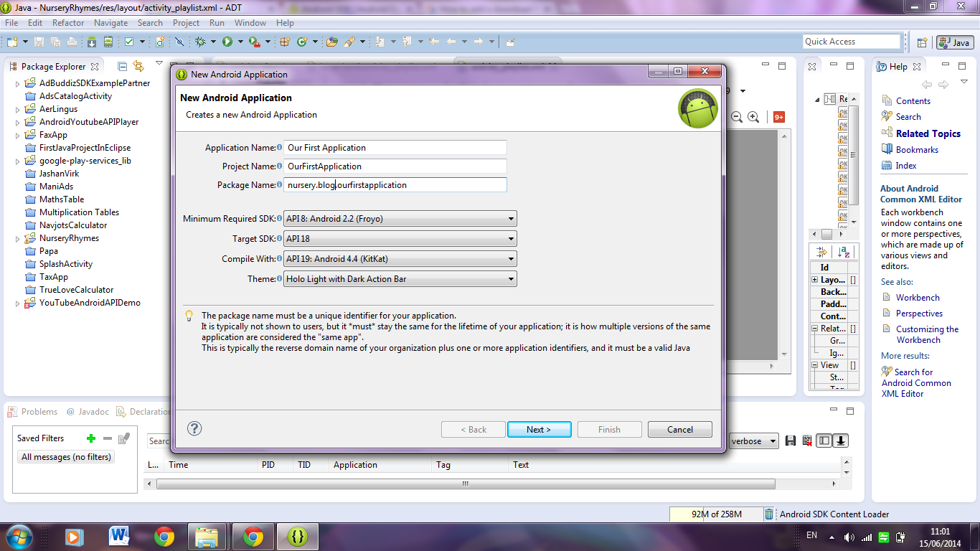This screenshot has height=551, width=980.
Task: Open the Contents link in Help
Action: (913, 101)
